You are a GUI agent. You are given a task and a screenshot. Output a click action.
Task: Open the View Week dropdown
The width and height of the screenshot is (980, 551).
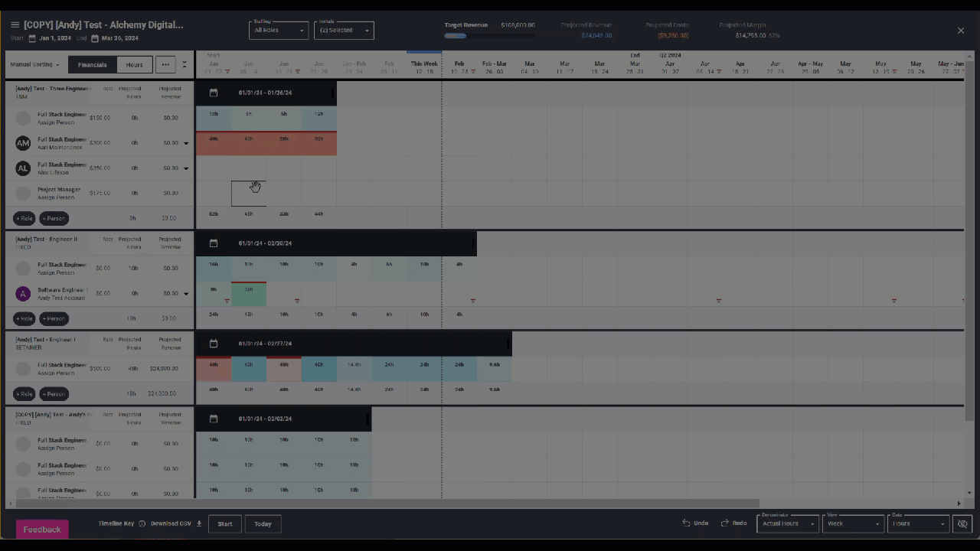853,523
